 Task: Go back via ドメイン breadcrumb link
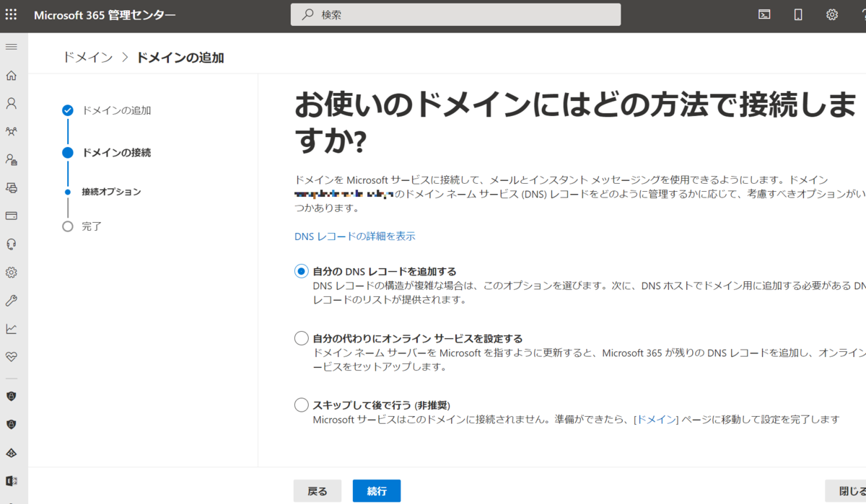point(88,58)
